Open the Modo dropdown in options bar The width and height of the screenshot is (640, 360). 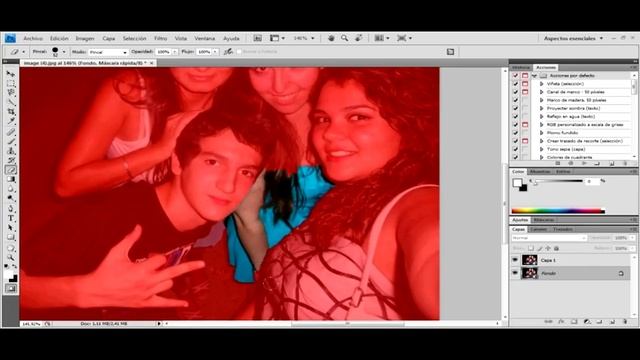click(108, 52)
